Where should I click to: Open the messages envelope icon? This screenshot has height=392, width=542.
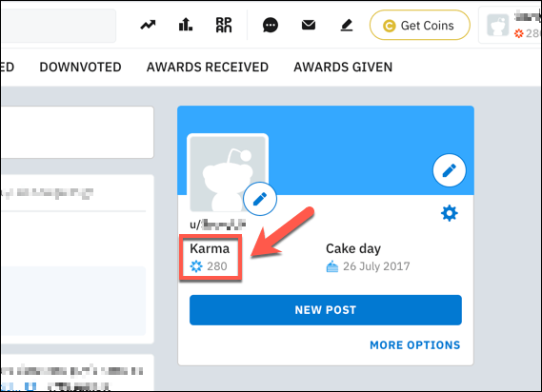[309, 25]
